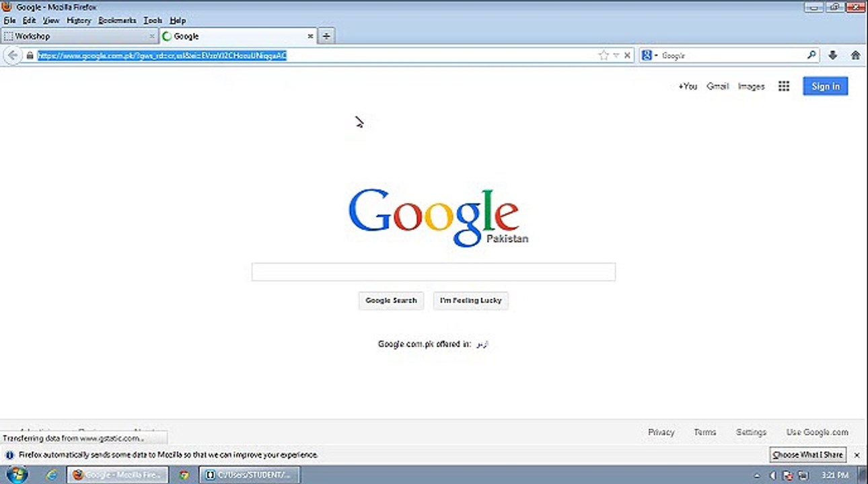Click the Choose What I Share button
Viewport: 868px width, 484px height.
tap(807, 454)
